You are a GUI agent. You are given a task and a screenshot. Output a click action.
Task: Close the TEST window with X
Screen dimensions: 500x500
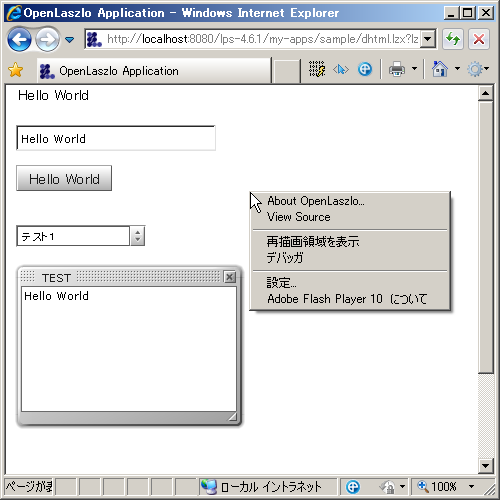(x=230, y=277)
